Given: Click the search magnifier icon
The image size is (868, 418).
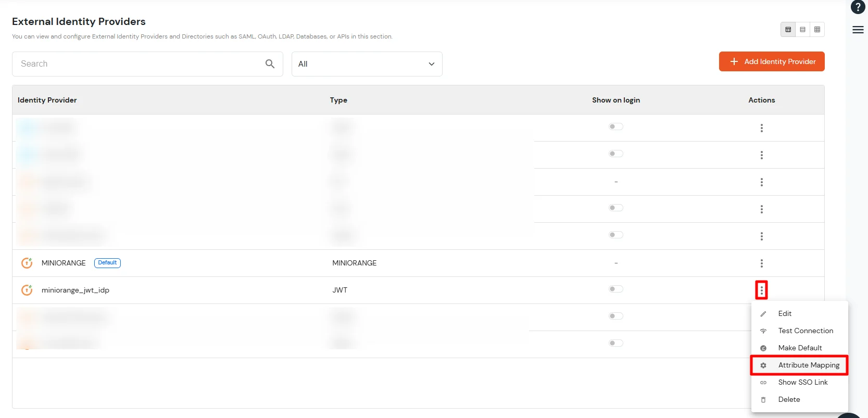Looking at the screenshot, I should 270,64.
